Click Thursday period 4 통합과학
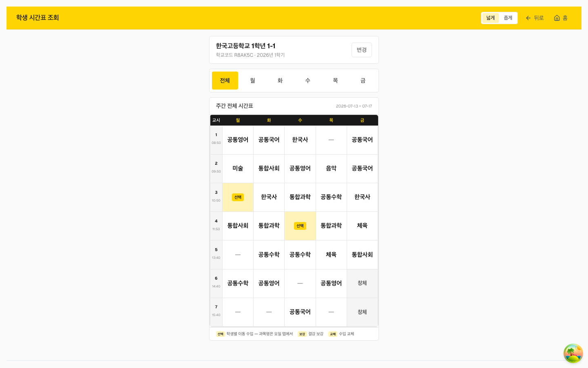Screen dimensions: 588x368 point(331,226)
